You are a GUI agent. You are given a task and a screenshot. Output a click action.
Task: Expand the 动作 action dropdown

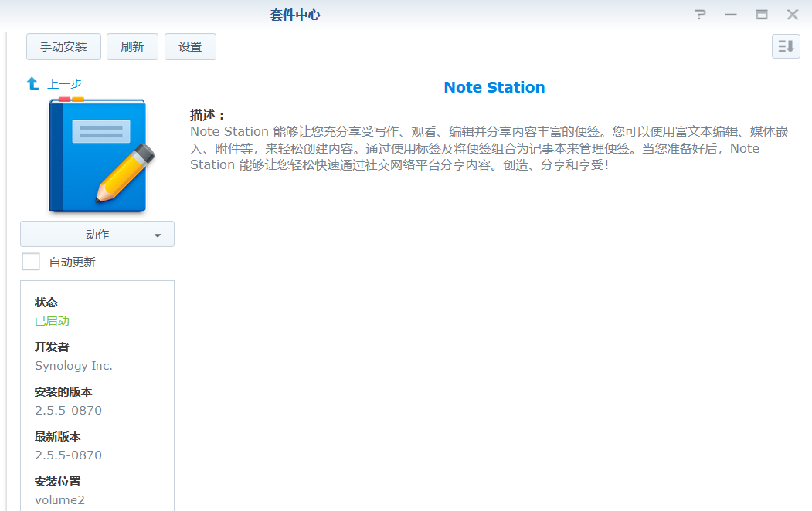97,235
